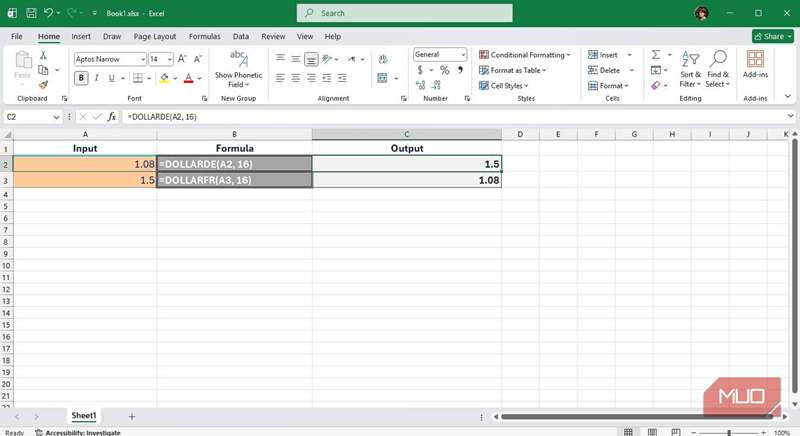Click the Format Painter brush icon

click(x=43, y=85)
